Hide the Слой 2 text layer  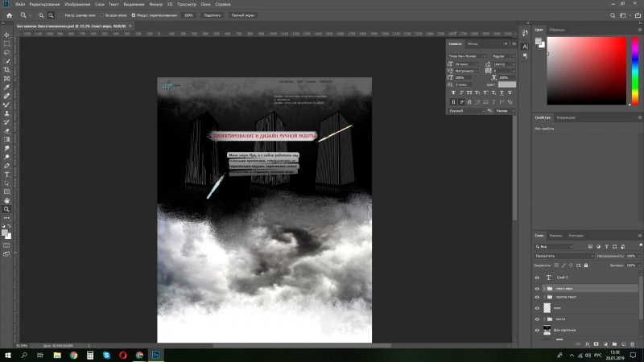pyautogui.click(x=537, y=278)
